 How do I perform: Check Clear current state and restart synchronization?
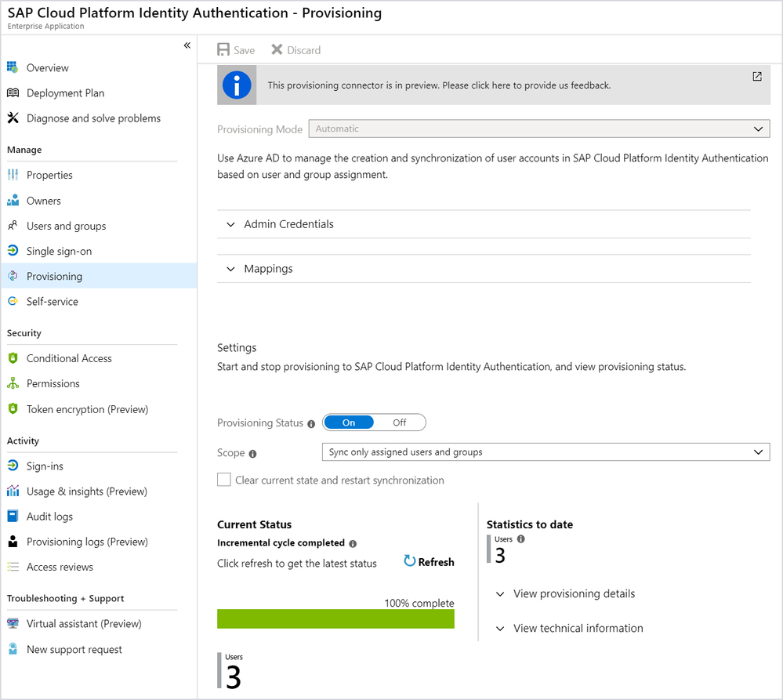pyautogui.click(x=224, y=480)
